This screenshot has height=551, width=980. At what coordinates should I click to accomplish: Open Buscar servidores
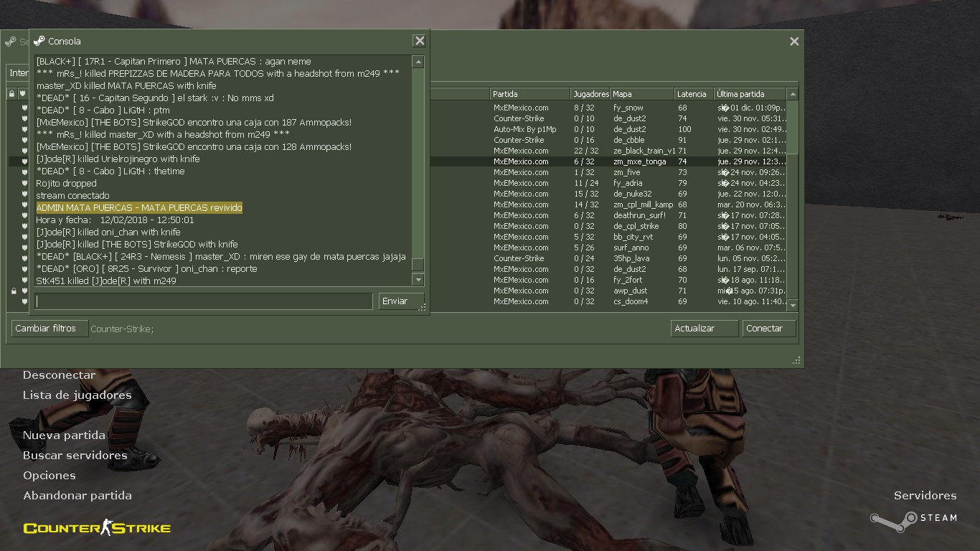(x=75, y=456)
